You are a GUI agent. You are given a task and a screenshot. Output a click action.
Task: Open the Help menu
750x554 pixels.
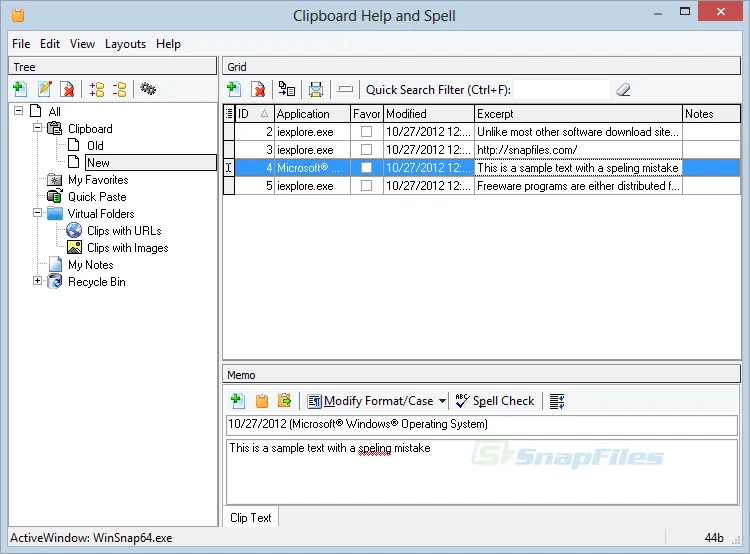[168, 44]
